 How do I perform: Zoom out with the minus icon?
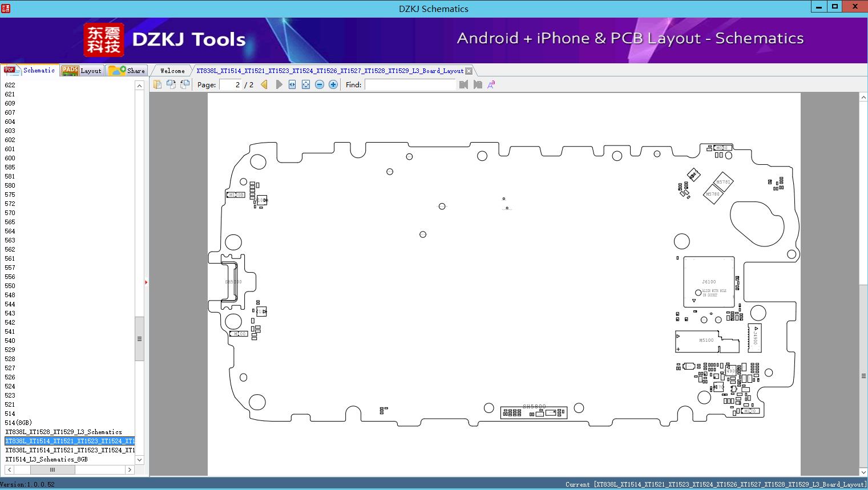[320, 84]
